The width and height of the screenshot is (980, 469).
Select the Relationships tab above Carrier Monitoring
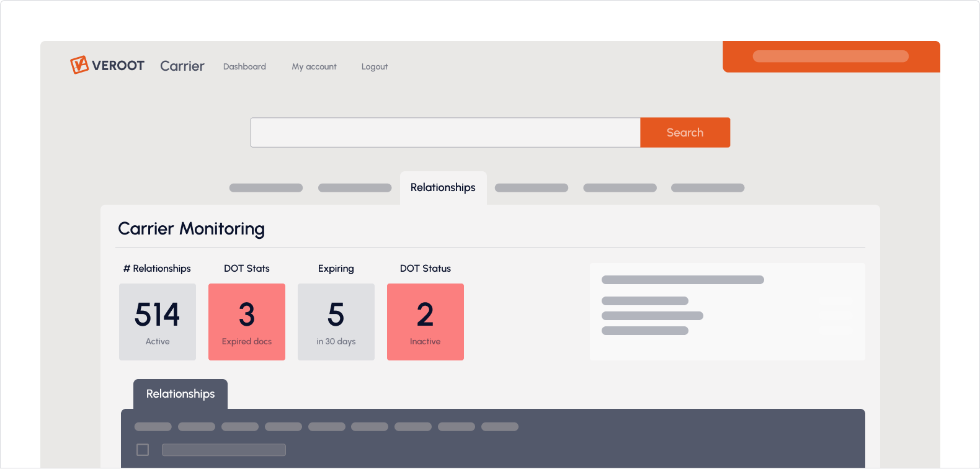(443, 187)
